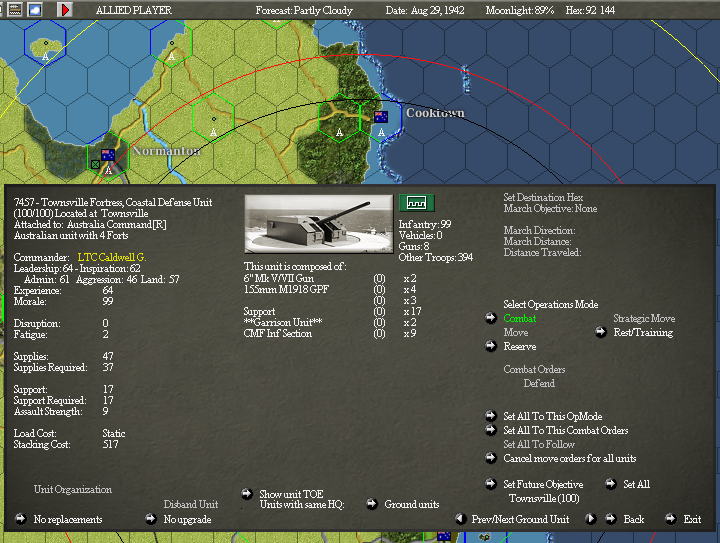
Task: Click the Cooktown map label
Action: click(435, 113)
